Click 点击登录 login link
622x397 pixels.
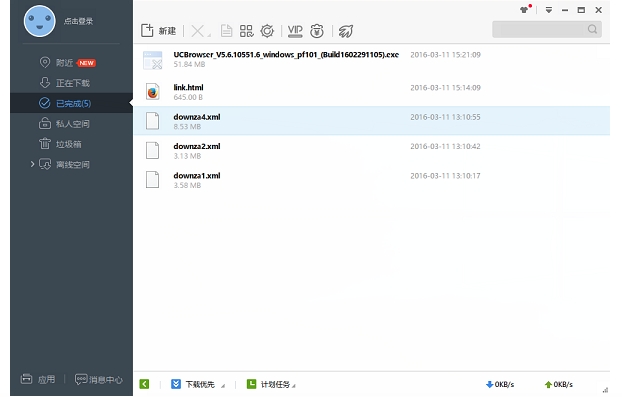79,21
